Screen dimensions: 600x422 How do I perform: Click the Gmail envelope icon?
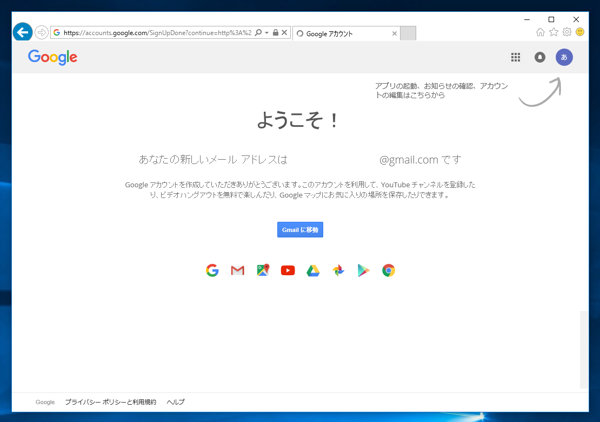(238, 270)
